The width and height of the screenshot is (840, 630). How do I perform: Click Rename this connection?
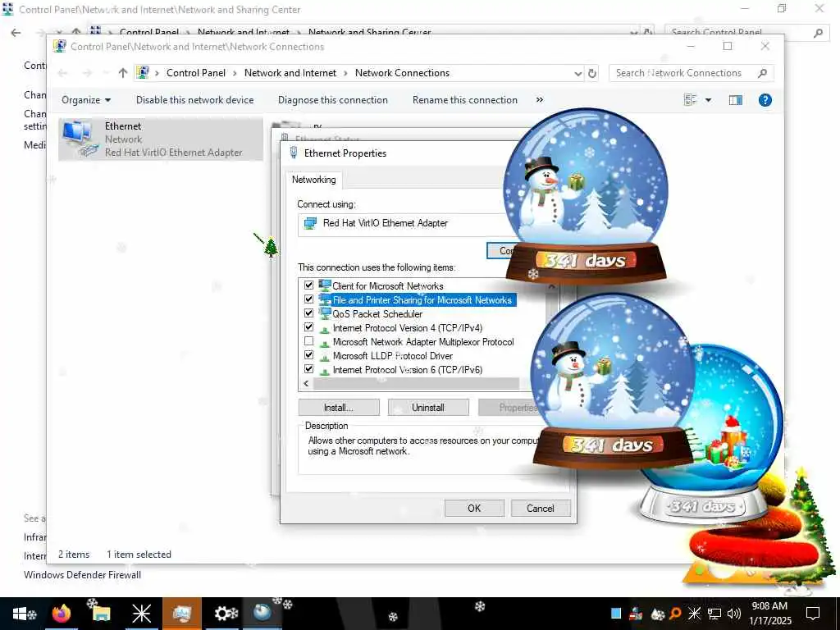point(465,100)
